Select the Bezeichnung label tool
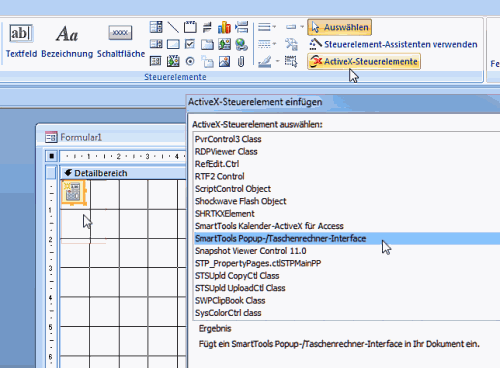Image resolution: width=500 pixels, height=368 pixels. click(67, 41)
